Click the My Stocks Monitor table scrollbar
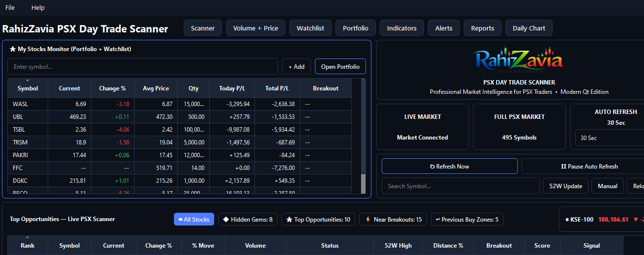Viewport: 644px width, 255px height. [x=364, y=136]
